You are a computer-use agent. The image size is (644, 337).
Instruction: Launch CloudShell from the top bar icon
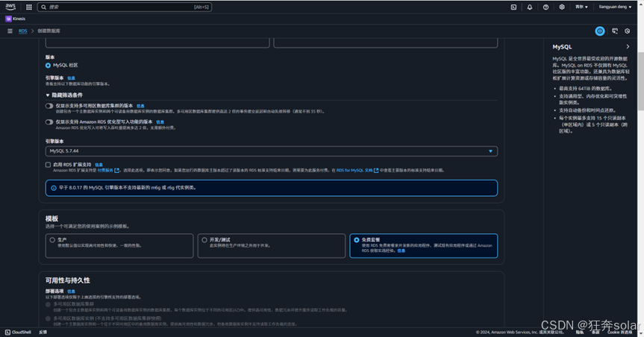pos(513,7)
